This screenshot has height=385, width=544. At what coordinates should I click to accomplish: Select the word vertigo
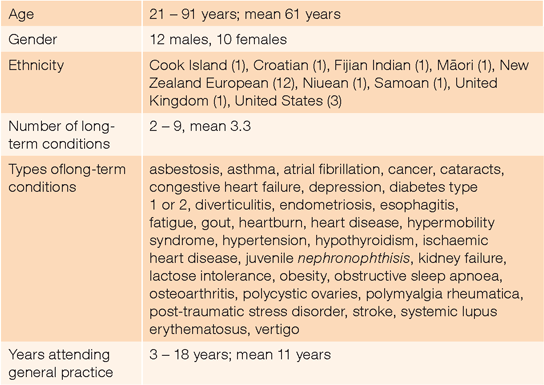pos(277,329)
